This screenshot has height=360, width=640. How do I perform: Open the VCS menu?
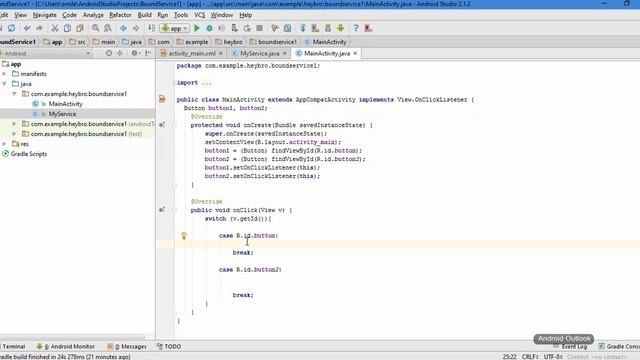pos(200,15)
